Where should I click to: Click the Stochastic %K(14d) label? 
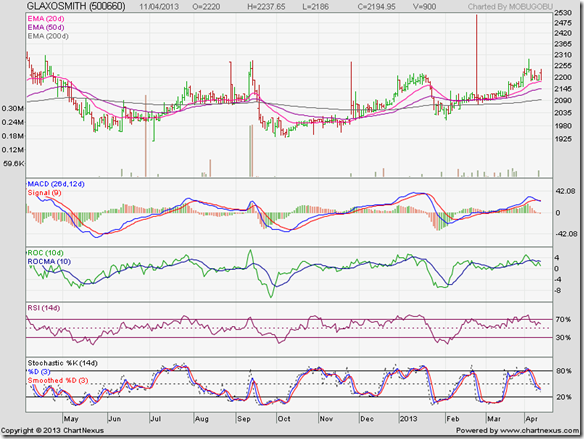pyautogui.click(x=63, y=363)
